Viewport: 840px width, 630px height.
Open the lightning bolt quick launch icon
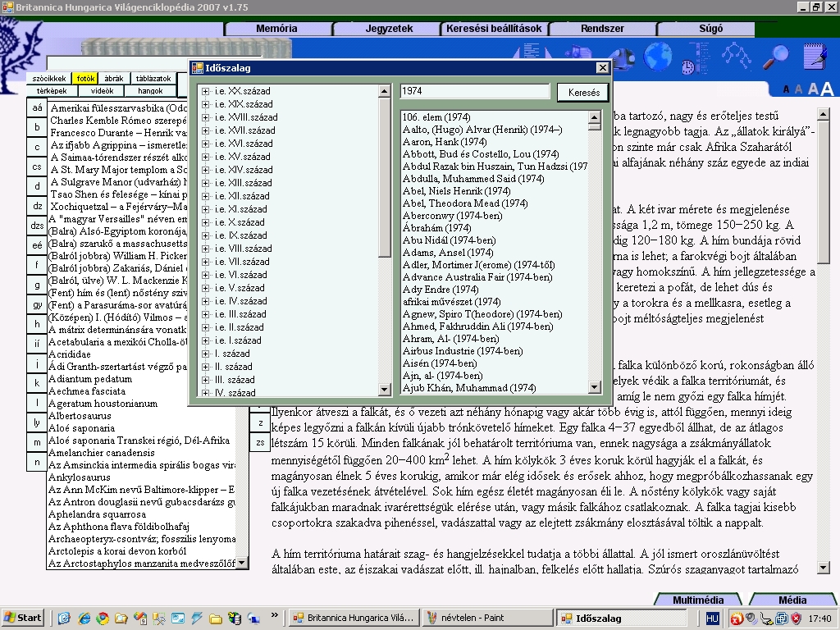(x=197, y=619)
